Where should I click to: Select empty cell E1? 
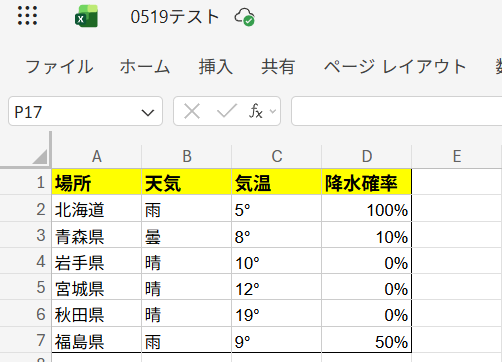(x=457, y=182)
